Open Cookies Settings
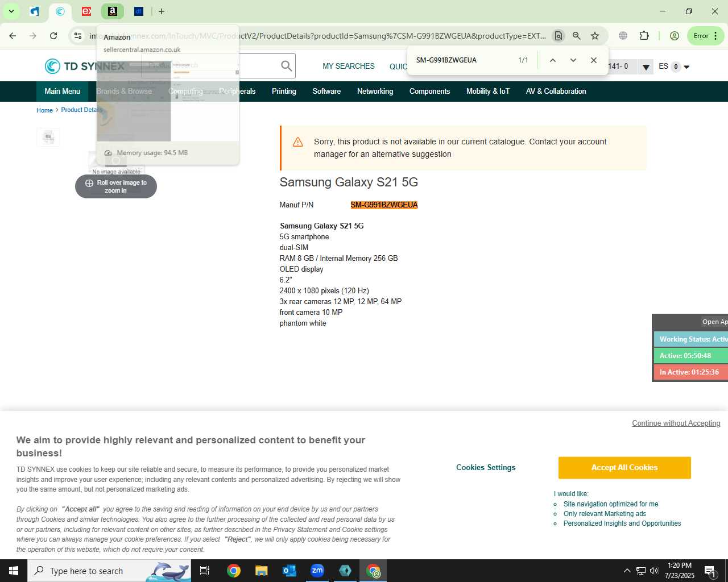 [x=486, y=468]
